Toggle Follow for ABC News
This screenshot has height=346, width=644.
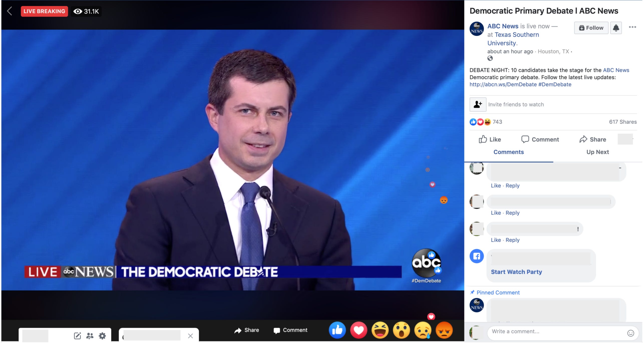(x=591, y=28)
